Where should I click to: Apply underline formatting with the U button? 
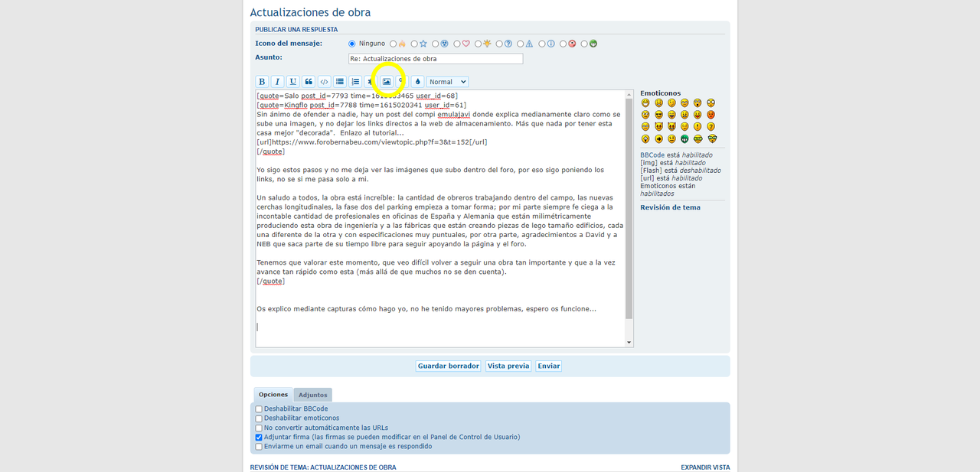(x=292, y=82)
